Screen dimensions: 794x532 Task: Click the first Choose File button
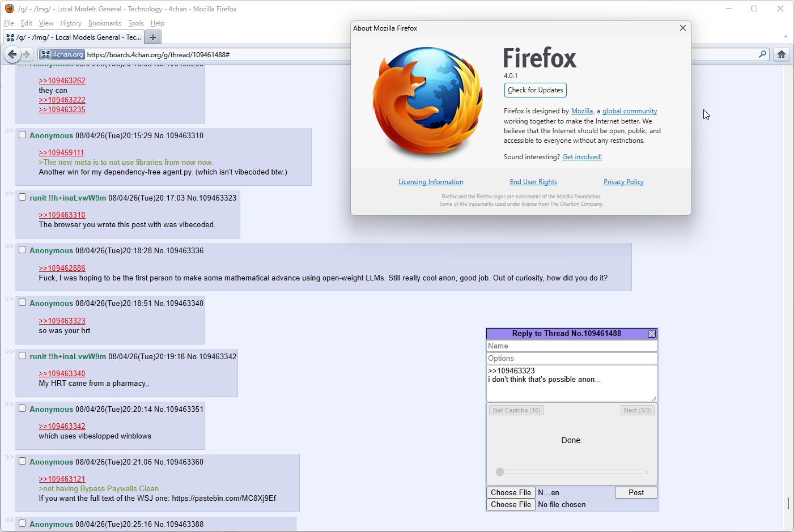tap(511, 493)
